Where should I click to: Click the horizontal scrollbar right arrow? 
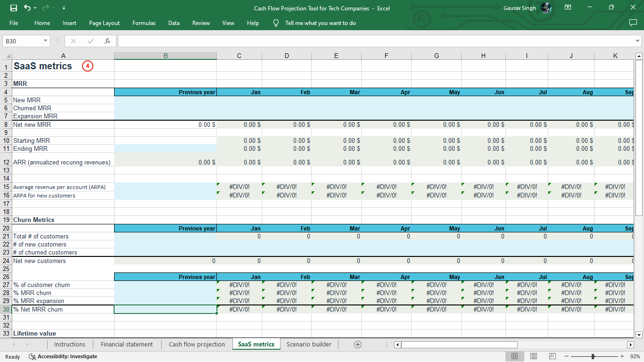(x=630, y=345)
